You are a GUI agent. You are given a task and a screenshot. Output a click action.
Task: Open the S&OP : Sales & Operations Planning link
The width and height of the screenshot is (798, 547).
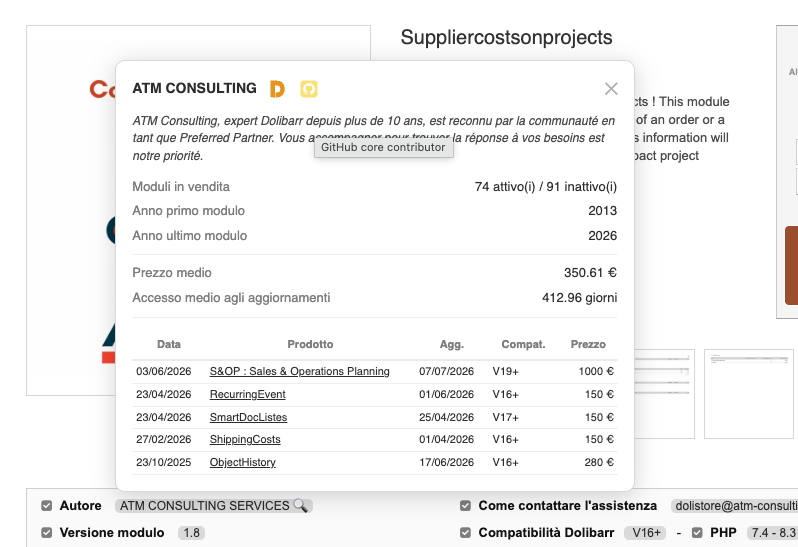coord(299,371)
